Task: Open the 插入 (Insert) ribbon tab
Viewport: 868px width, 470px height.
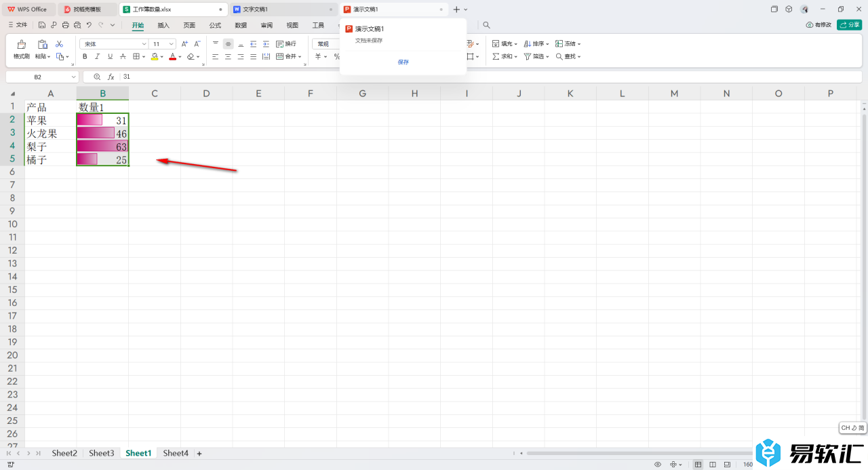Action: pos(163,25)
